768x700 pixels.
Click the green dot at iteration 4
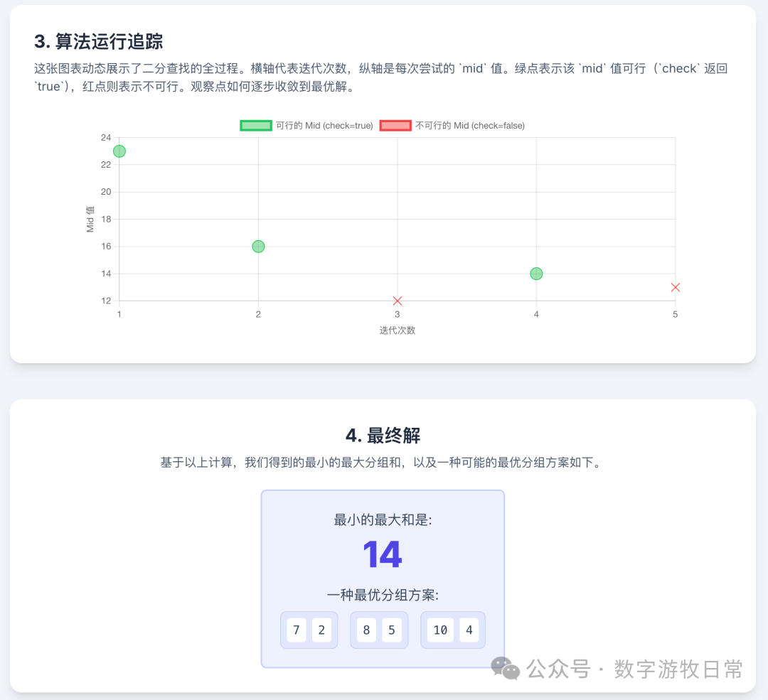(x=536, y=274)
